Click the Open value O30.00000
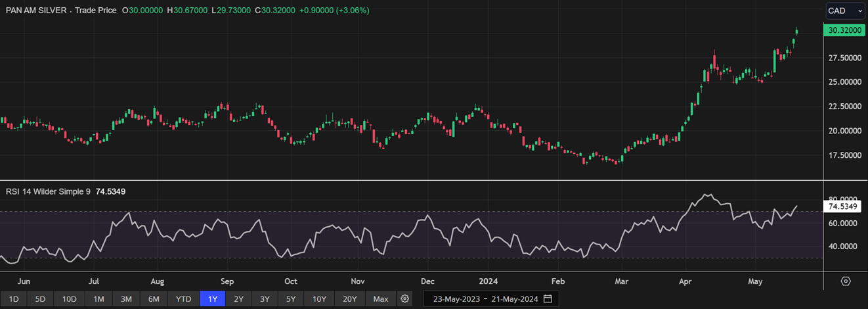Image resolution: width=868 pixels, height=309 pixels. pyautogui.click(x=143, y=11)
